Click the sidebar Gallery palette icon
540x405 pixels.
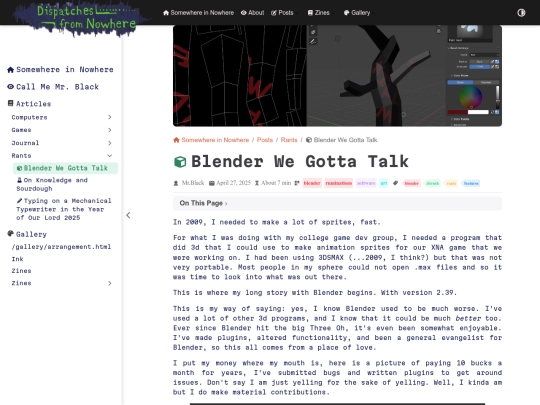coord(11,234)
